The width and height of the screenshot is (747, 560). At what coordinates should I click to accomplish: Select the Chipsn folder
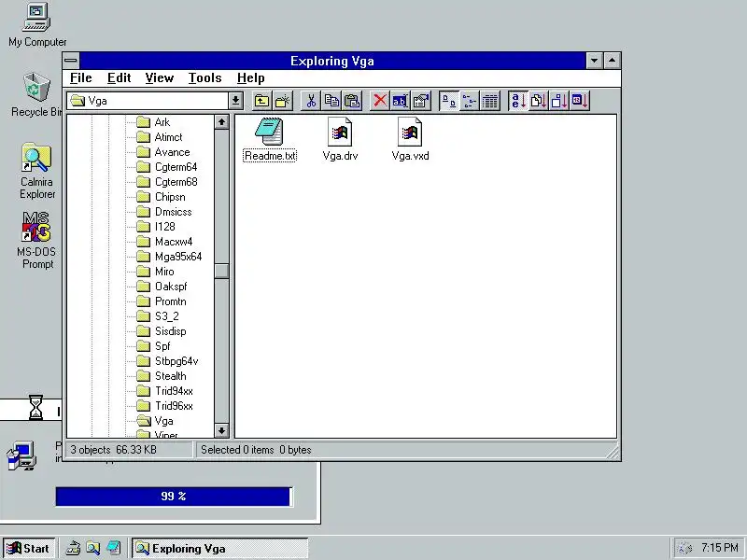coord(161,197)
